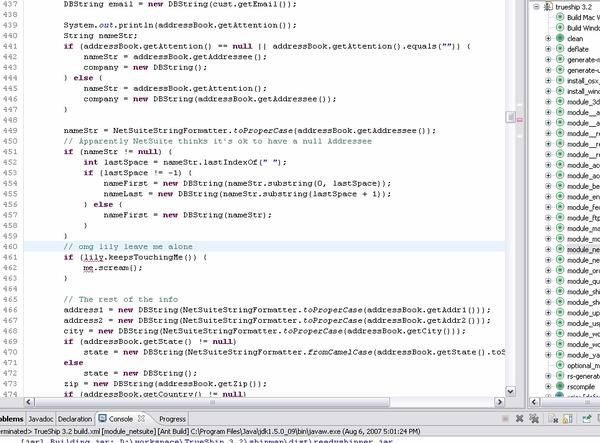Click the deflate target icon
Viewport: 600px width, 443px height.
pos(559,49)
